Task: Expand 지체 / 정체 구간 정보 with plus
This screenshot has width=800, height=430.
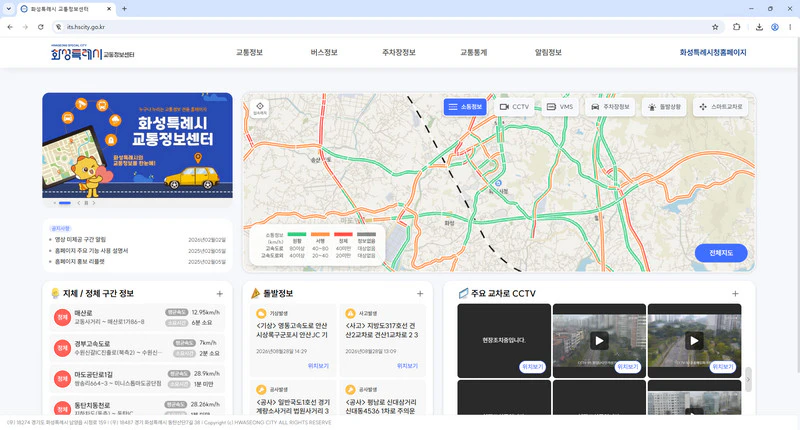Action: click(219, 294)
